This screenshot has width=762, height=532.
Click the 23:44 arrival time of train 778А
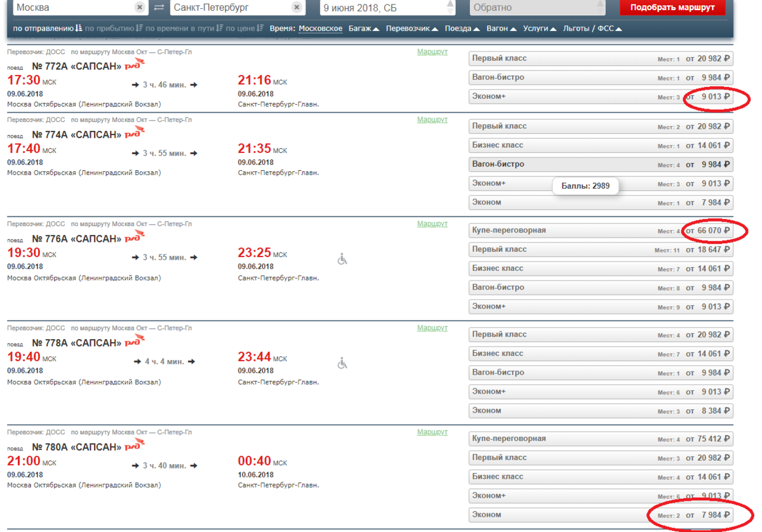[x=255, y=357]
